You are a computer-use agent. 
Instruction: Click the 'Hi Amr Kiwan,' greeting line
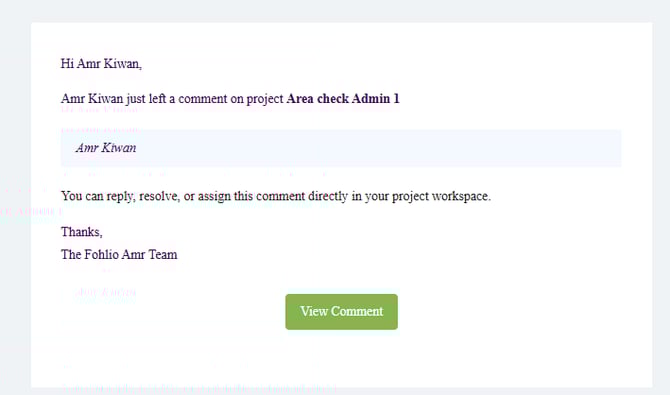[x=101, y=64]
